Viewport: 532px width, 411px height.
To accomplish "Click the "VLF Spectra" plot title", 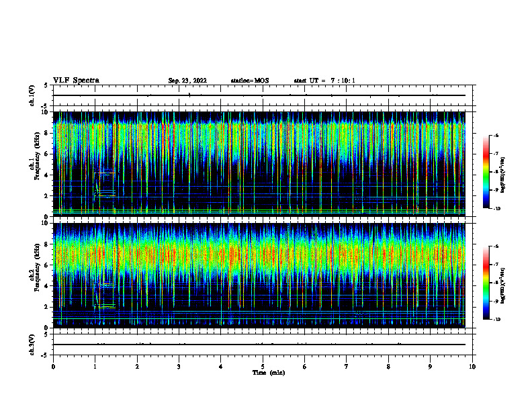I will click(x=76, y=81).
